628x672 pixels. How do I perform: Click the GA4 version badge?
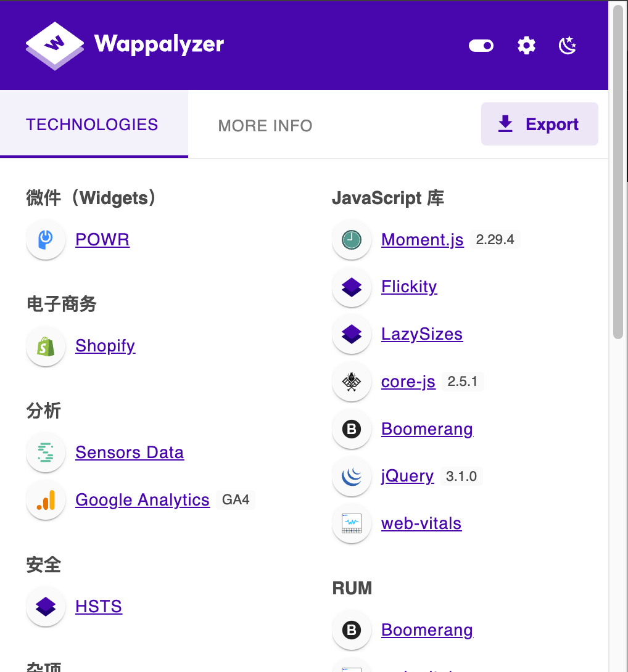[x=236, y=500]
